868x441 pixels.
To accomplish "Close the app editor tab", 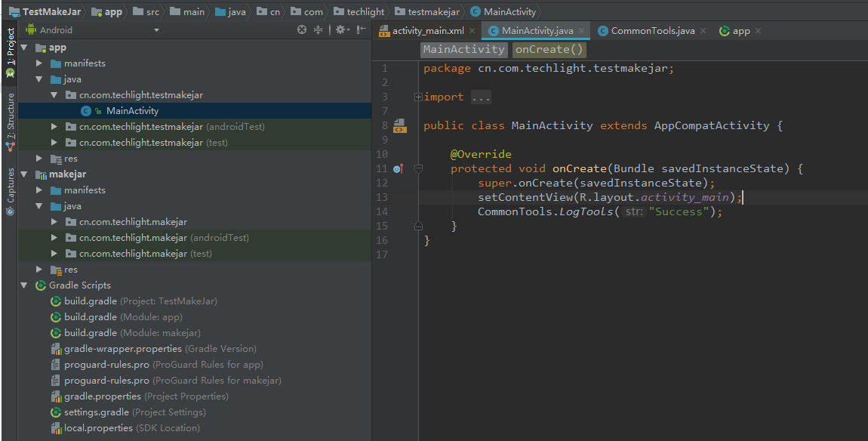I will [x=759, y=30].
